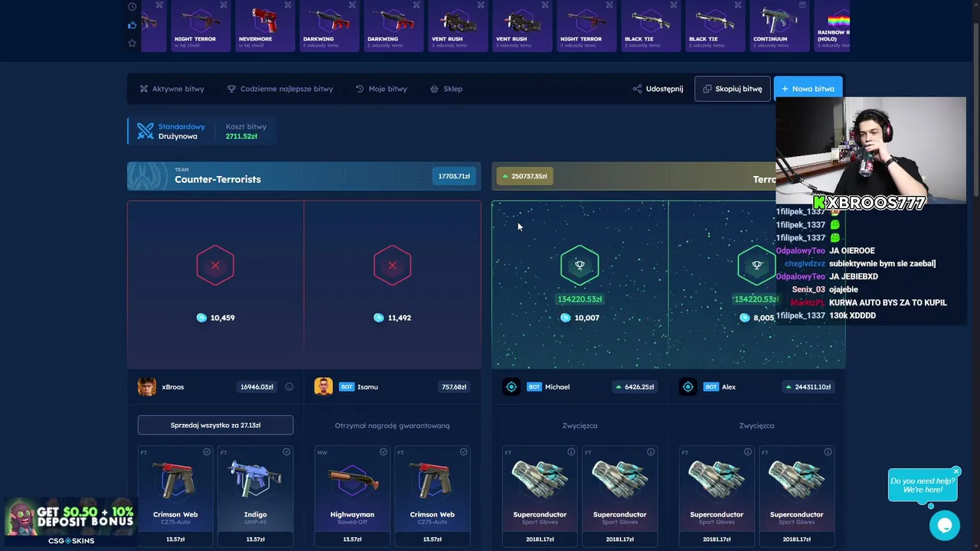Click the red X hexagon above 11,492
Screen dimensions: 980x551
pyautogui.click(x=392, y=265)
